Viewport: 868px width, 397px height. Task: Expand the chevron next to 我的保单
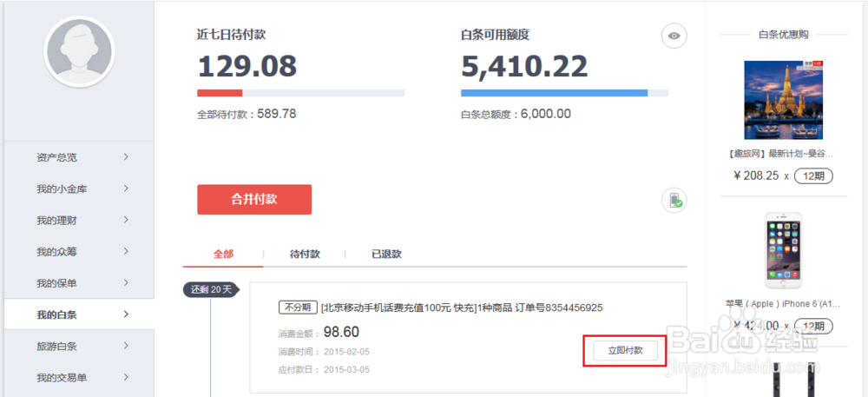pyautogui.click(x=126, y=283)
